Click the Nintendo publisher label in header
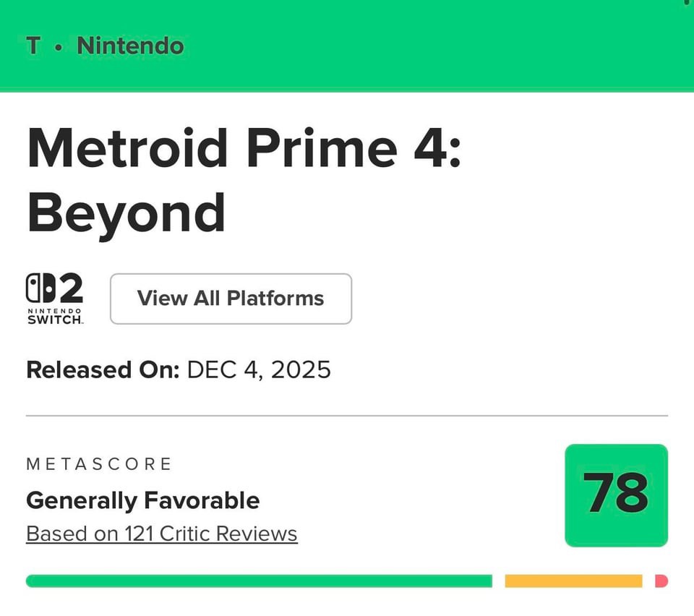The height and width of the screenshot is (616, 694). (x=130, y=46)
